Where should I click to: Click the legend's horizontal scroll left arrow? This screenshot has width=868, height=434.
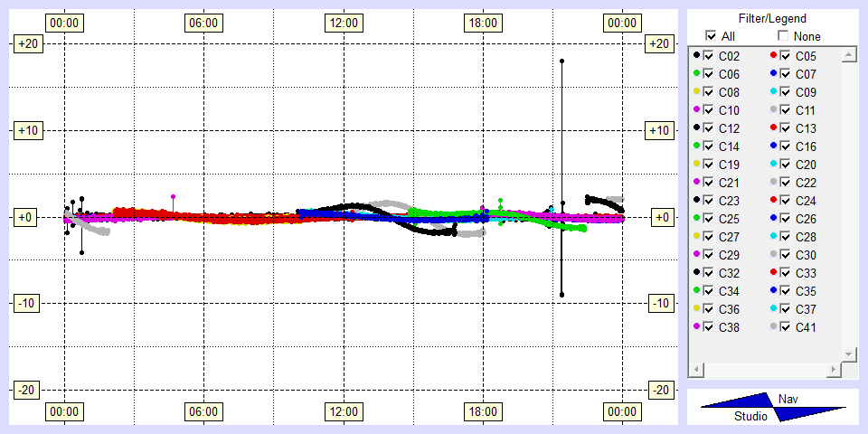click(695, 371)
